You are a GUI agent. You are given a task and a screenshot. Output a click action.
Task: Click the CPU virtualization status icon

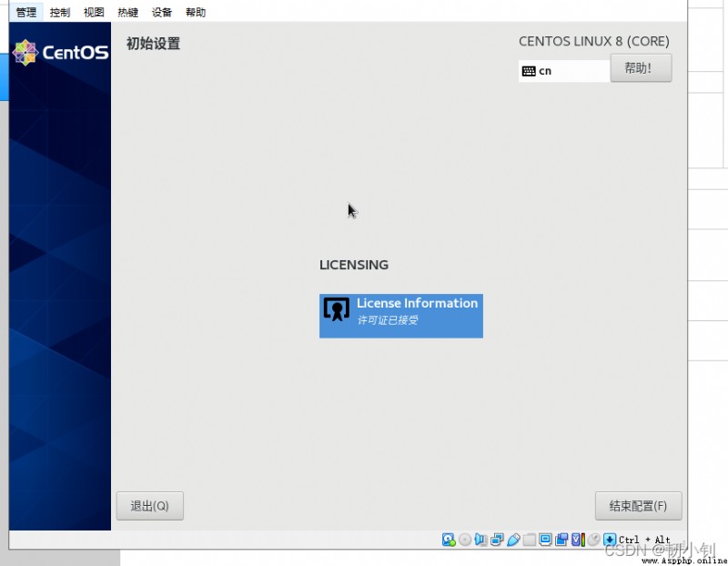tap(578, 540)
